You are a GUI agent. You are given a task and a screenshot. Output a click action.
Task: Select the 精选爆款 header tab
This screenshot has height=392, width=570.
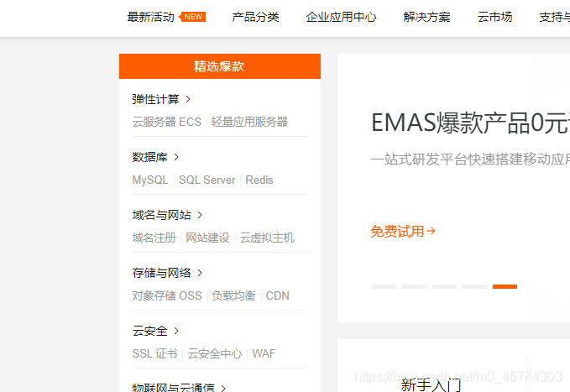pyautogui.click(x=220, y=66)
